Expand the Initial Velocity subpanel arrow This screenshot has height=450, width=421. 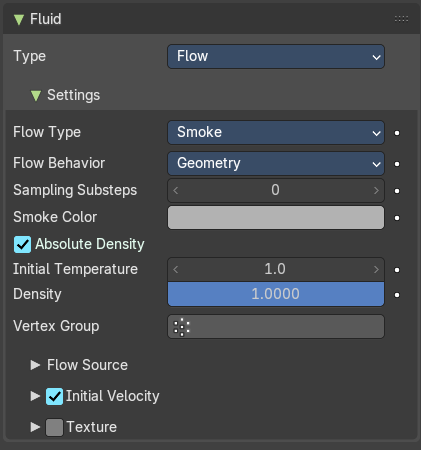35,396
